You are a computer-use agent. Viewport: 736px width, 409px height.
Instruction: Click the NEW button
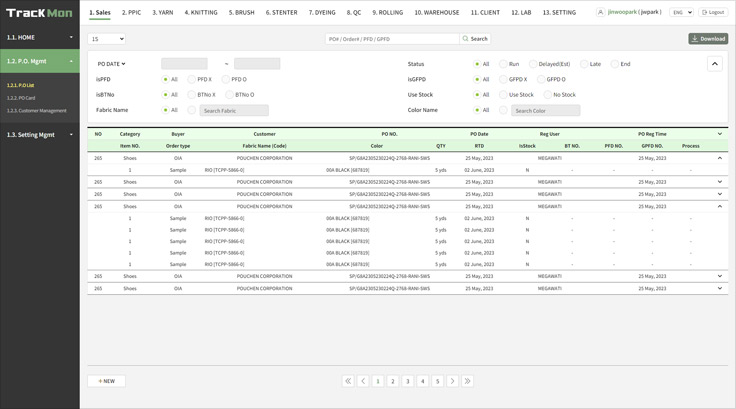coord(107,381)
